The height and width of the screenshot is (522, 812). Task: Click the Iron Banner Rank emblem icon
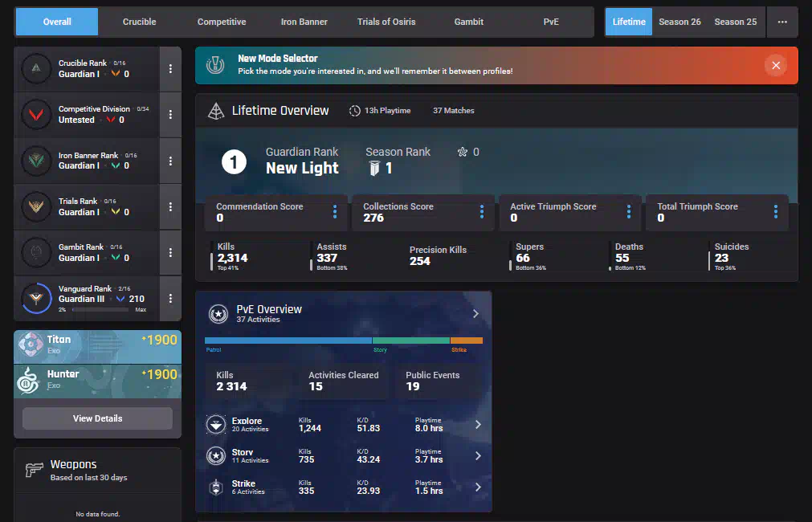pyautogui.click(x=36, y=161)
